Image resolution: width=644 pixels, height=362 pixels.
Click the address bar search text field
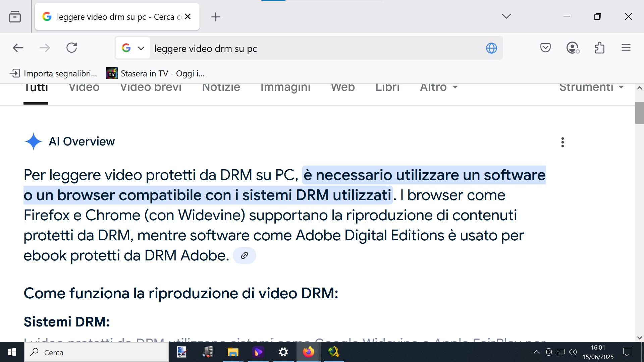(x=315, y=48)
